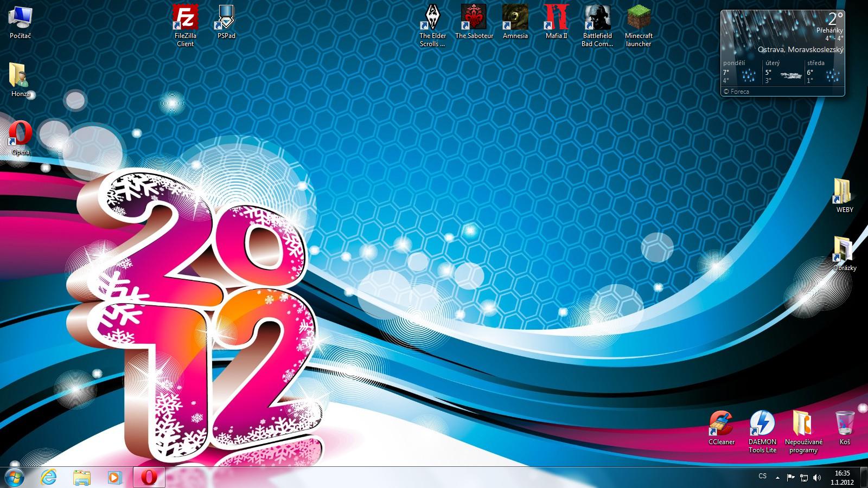Screen dimensions: 868x488
Task: Open the Windows Start menu orb
Action: (x=15, y=478)
